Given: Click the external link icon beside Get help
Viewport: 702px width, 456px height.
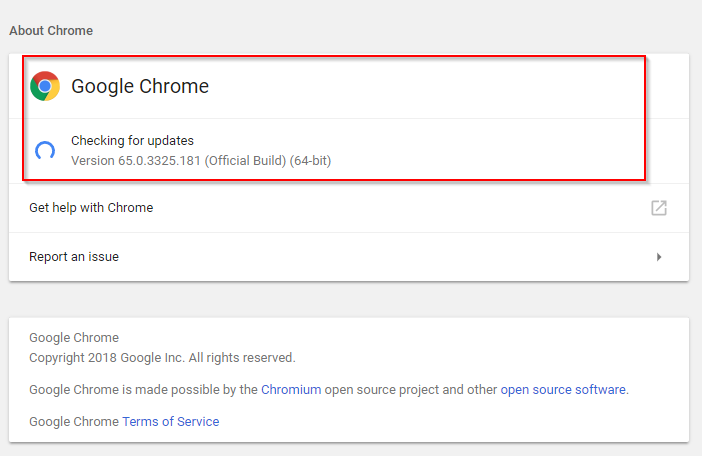Looking at the screenshot, I should pos(658,208).
